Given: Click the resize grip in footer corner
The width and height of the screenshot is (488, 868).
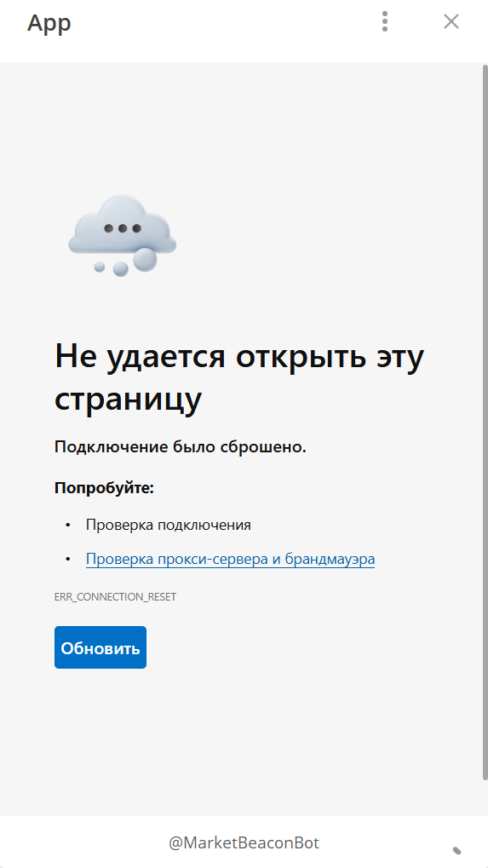Looking at the screenshot, I should pos(456,850).
